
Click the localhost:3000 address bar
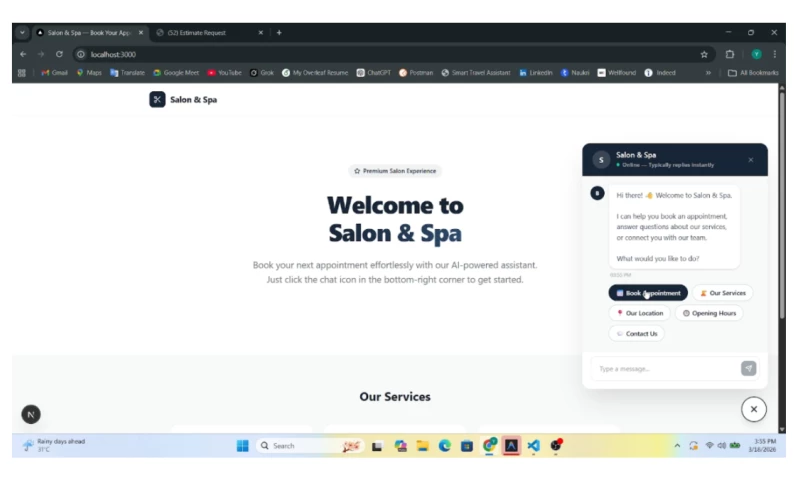click(x=392, y=54)
